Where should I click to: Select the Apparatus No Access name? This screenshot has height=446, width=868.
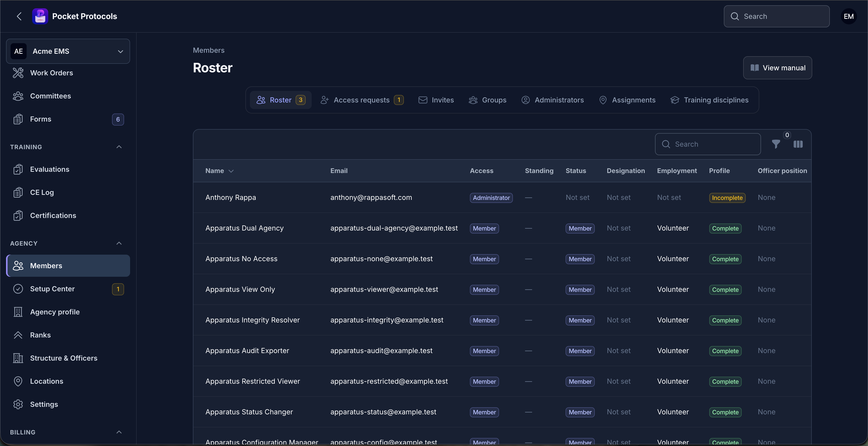(241, 259)
